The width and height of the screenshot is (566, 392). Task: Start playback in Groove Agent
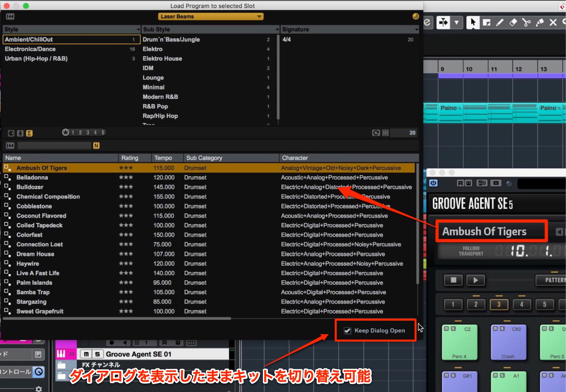tap(476, 280)
